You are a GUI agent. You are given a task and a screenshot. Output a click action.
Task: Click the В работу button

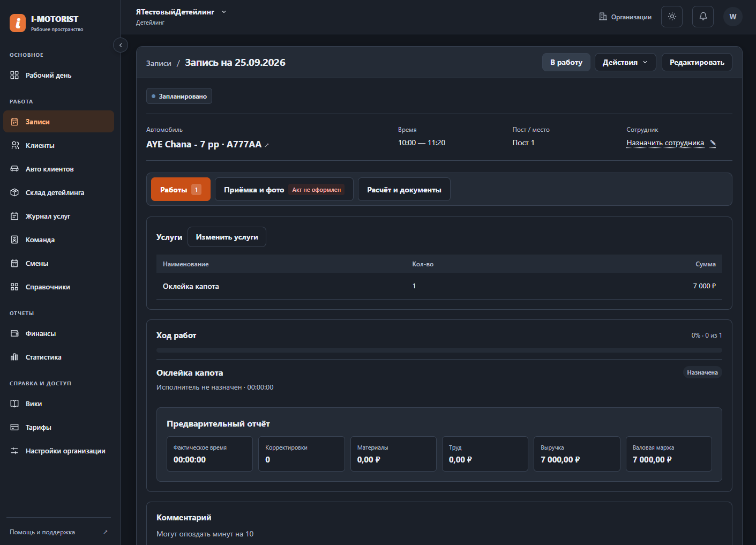(566, 62)
